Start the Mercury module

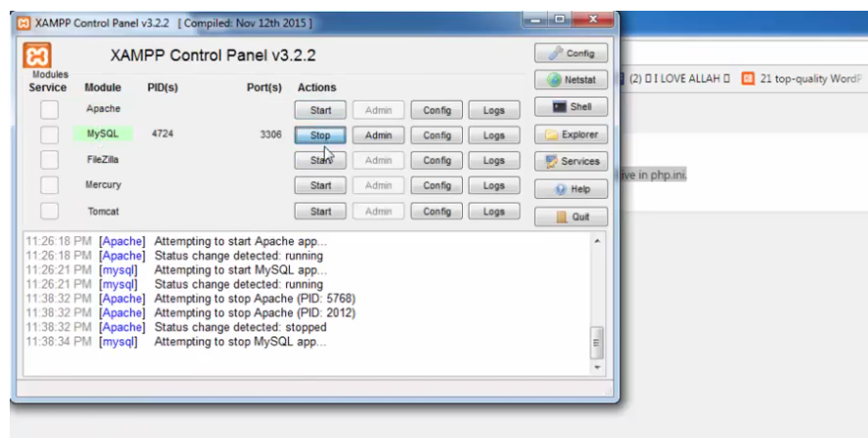point(320,185)
